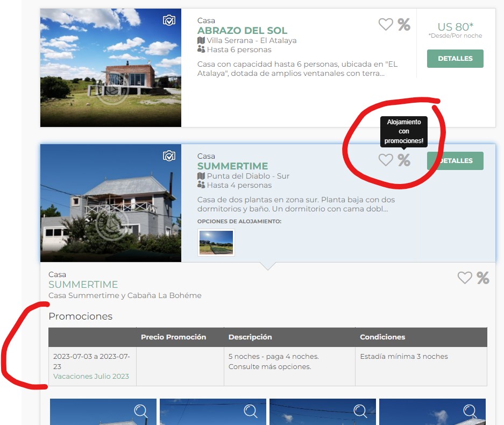504x425 pixels.
Task: Enlarge fourth gallery photo with magnifier
Action: (x=470, y=411)
